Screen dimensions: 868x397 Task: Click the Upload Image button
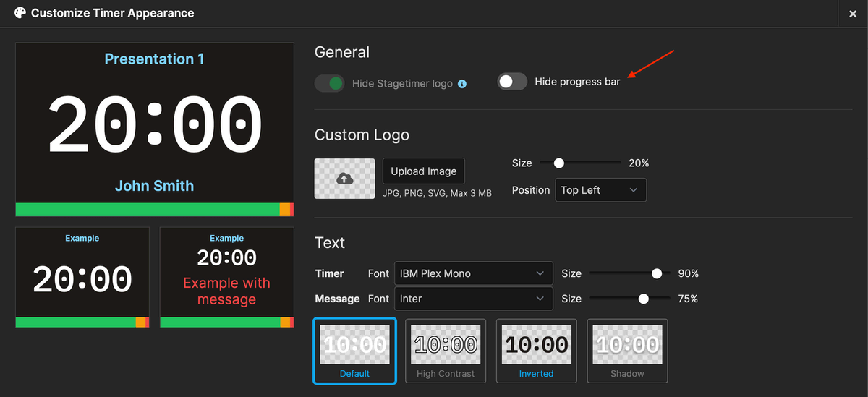coord(423,171)
